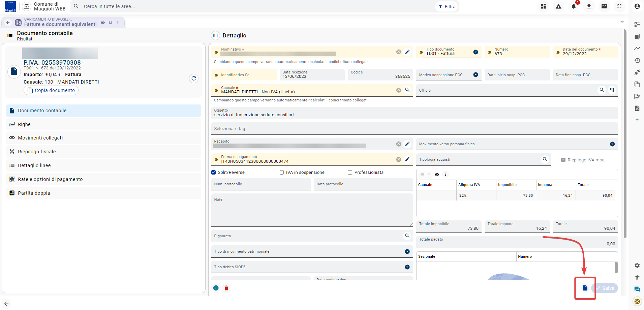Uncheck the Split/Reverse checkbox

coord(213,173)
